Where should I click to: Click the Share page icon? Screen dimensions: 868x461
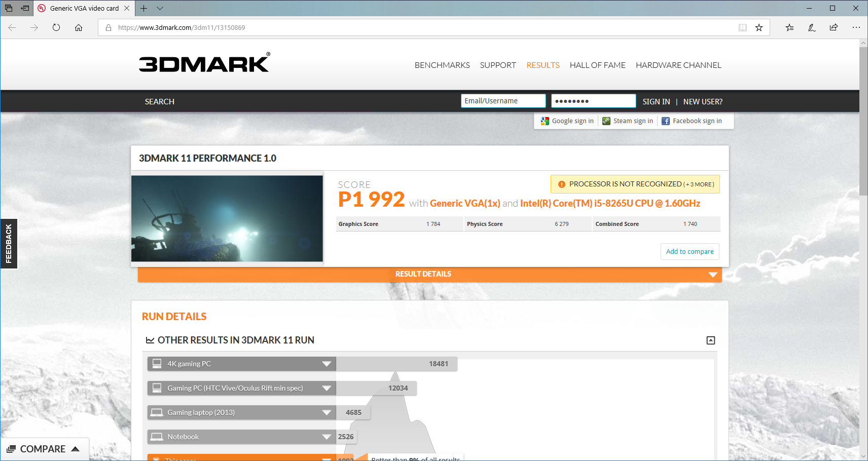pyautogui.click(x=834, y=27)
